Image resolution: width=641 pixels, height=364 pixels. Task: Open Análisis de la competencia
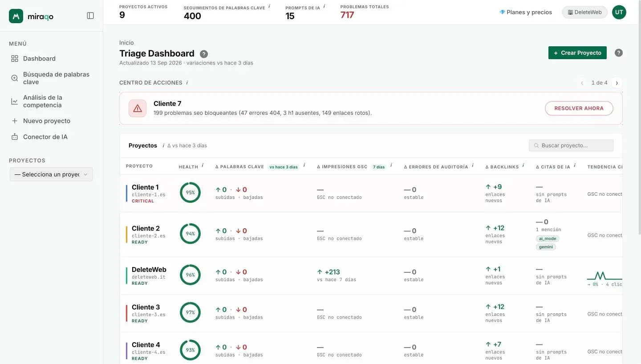pos(51,101)
